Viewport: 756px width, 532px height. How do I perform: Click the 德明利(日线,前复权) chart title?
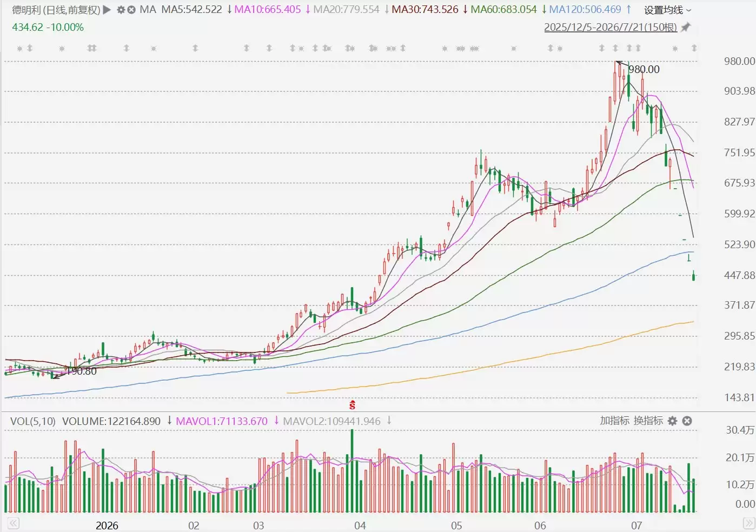pyautogui.click(x=56, y=10)
